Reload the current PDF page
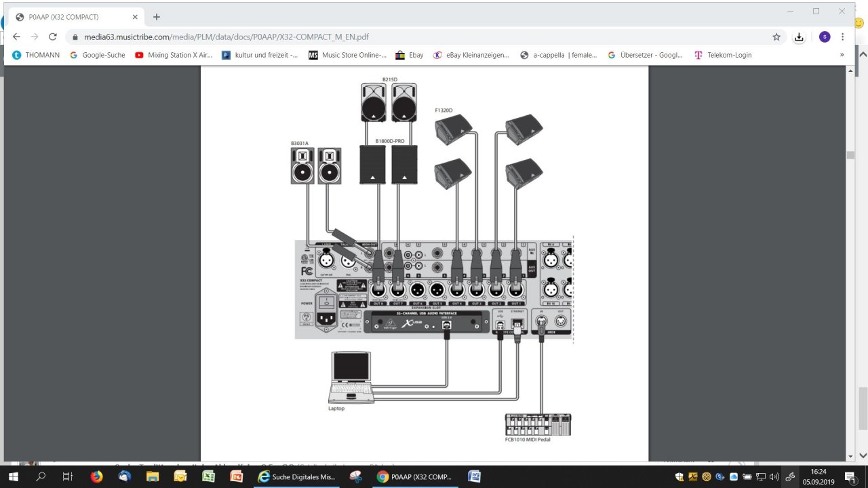868x488 pixels. click(53, 37)
